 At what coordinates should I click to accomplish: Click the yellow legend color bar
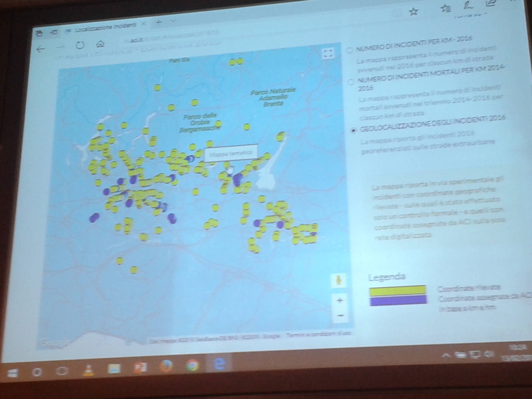click(397, 290)
